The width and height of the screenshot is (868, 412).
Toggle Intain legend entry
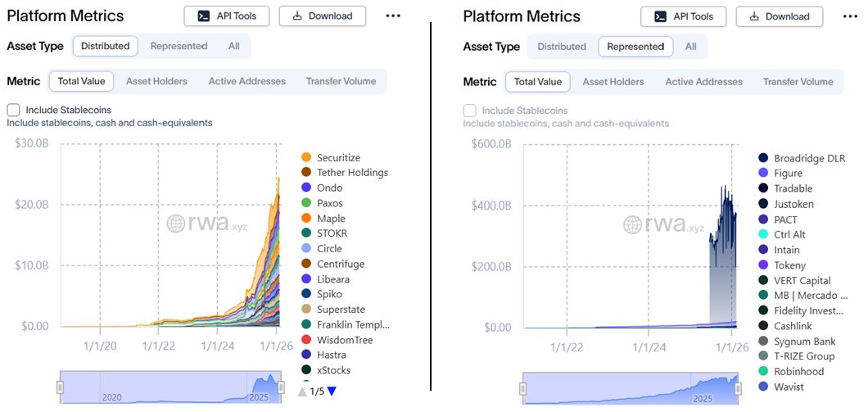pos(780,250)
